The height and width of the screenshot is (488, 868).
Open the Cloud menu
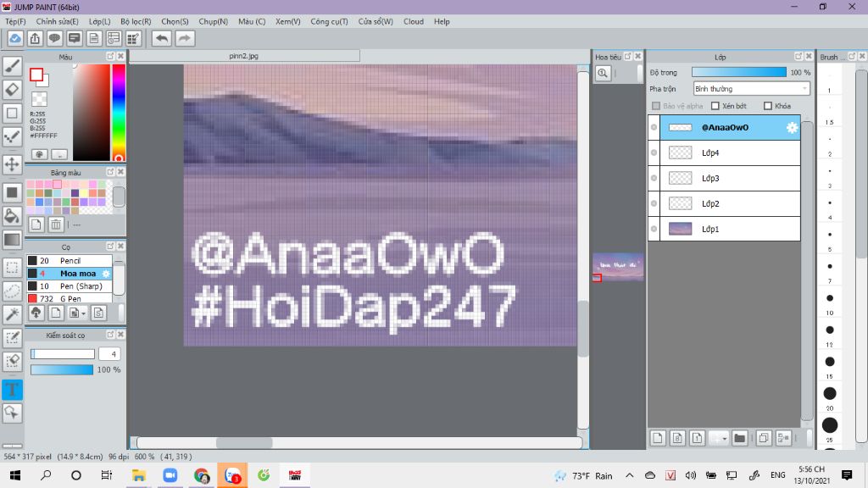(414, 21)
